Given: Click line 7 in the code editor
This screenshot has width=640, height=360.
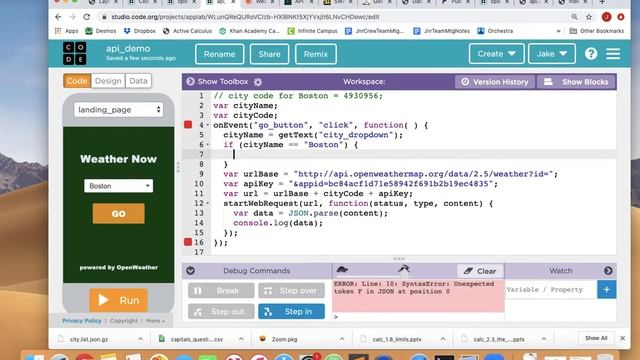Looking at the screenshot, I should point(413,154).
